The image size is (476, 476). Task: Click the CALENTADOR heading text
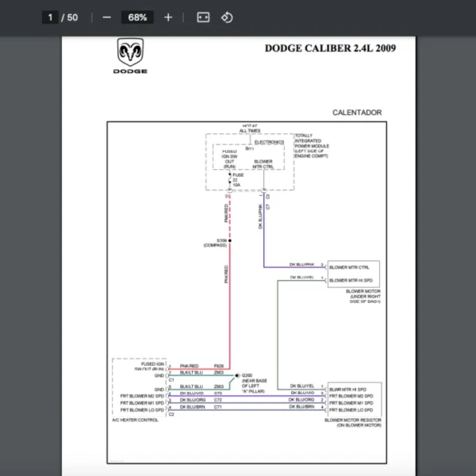click(x=357, y=113)
